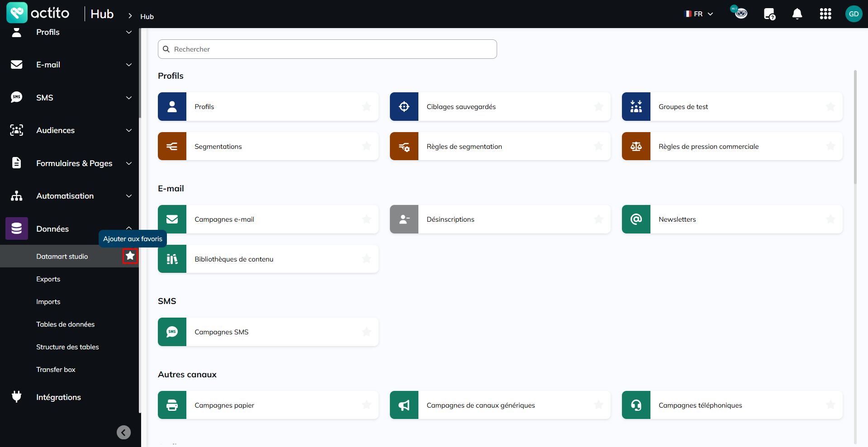Image resolution: width=868 pixels, height=447 pixels.
Task: Click the Campagnes papier printer icon
Action: tap(172, 405)
